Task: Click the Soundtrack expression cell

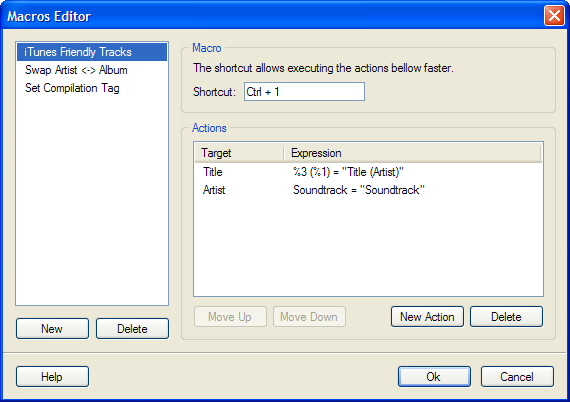Action: point(359,190)
